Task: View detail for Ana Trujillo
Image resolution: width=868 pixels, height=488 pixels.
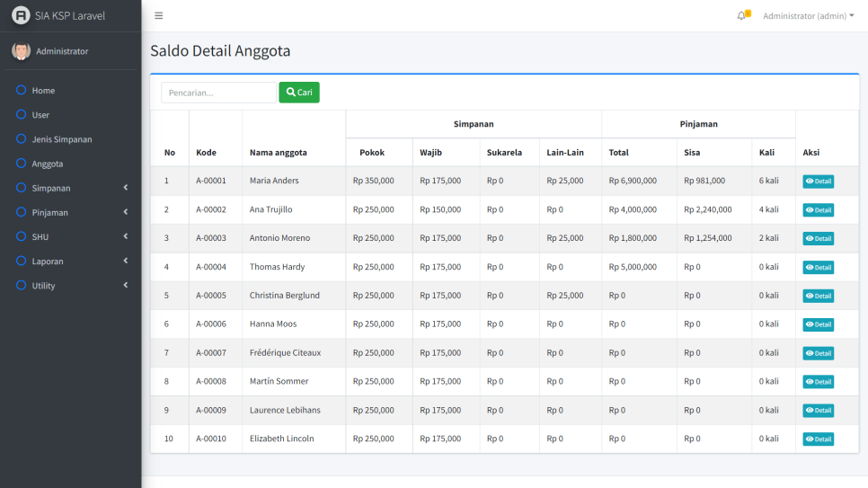Action: pyautogui.click(x=819, y=210)
